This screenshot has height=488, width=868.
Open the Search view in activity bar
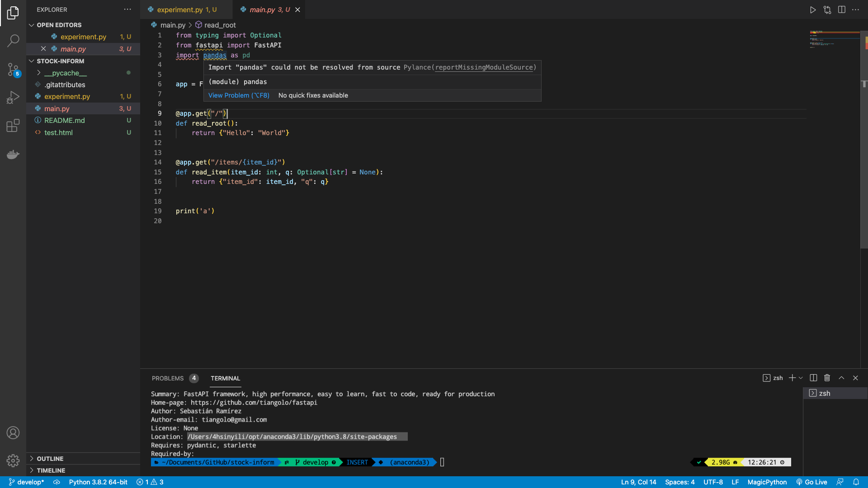pos(13,41)
